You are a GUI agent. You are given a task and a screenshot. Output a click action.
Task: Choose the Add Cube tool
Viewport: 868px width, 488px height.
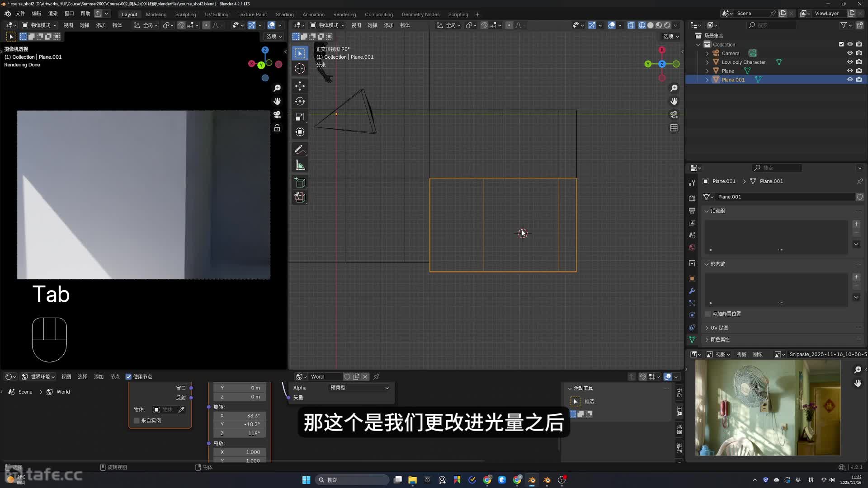tap(300, 183)
